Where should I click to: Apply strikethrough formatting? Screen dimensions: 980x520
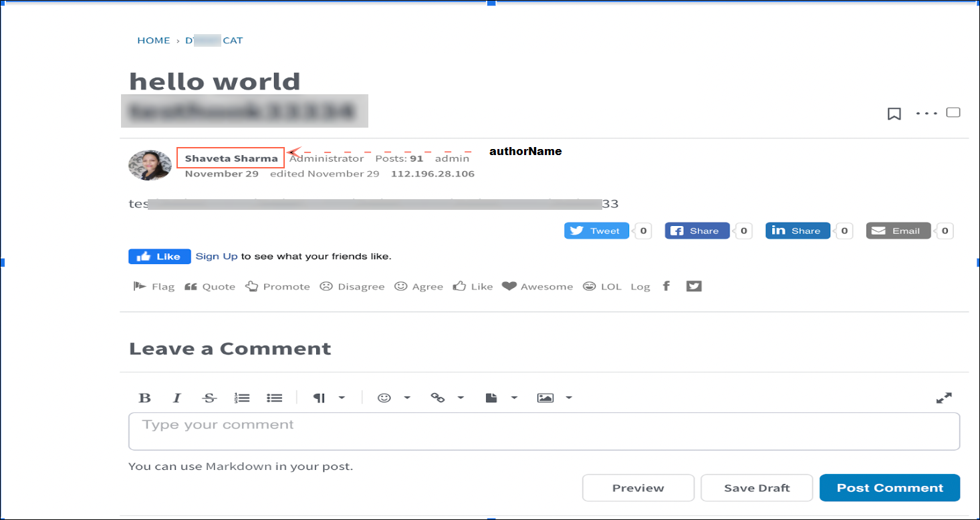click(209, 398)
